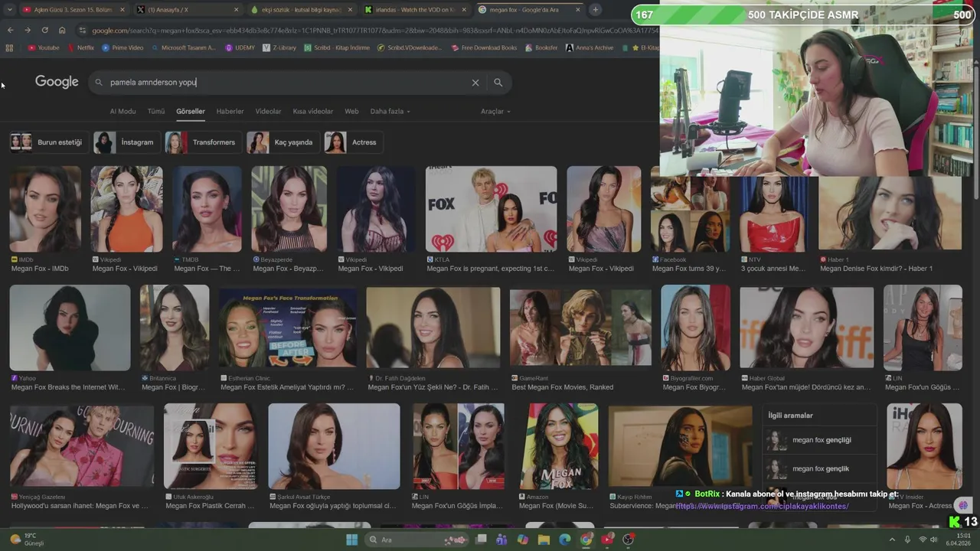Open the Free Download Books bookmark
Image resolution: width=980 pixels, height=551 pixels.
(484, 47)
